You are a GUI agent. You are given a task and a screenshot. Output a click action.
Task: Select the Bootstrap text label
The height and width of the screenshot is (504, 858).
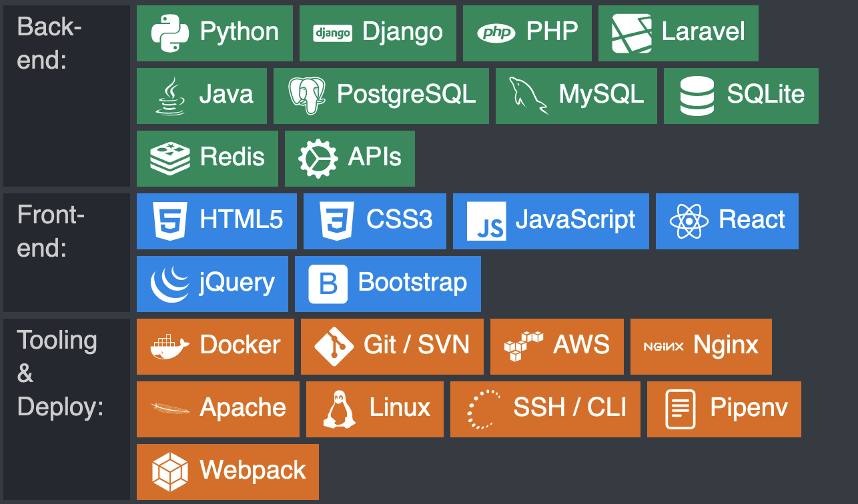(x=413, y=283)
